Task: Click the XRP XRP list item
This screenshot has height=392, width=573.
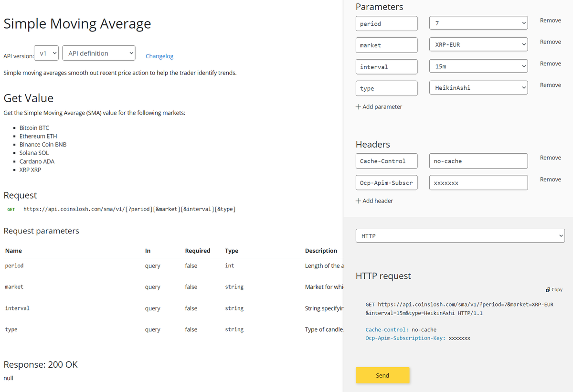Action: pos(31,170)
